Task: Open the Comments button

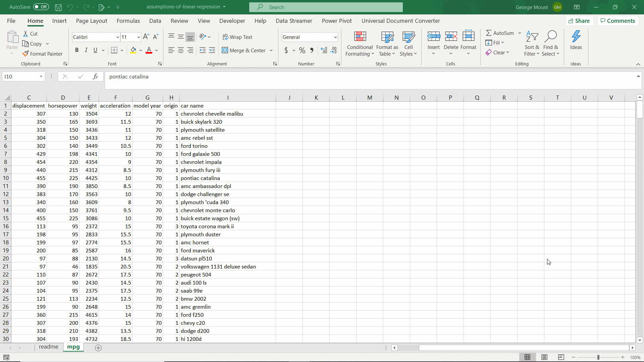Action: (618, 21)
